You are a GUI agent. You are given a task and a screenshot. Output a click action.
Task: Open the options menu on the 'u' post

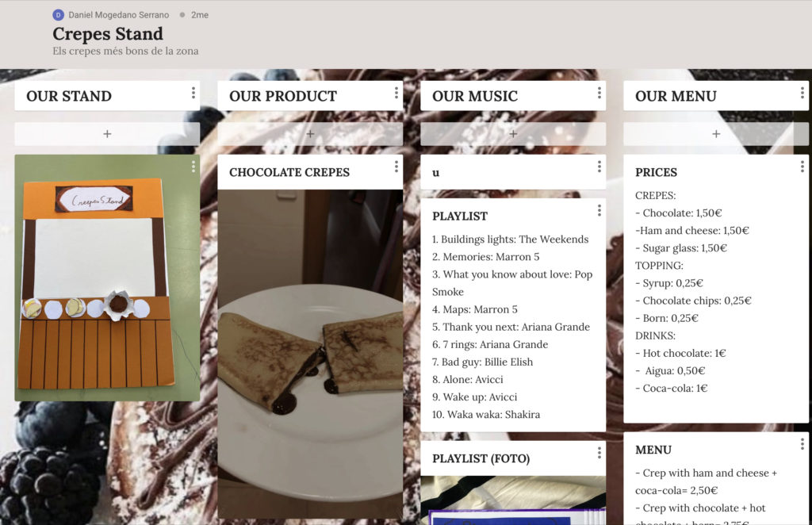click(x=599, y=167)
